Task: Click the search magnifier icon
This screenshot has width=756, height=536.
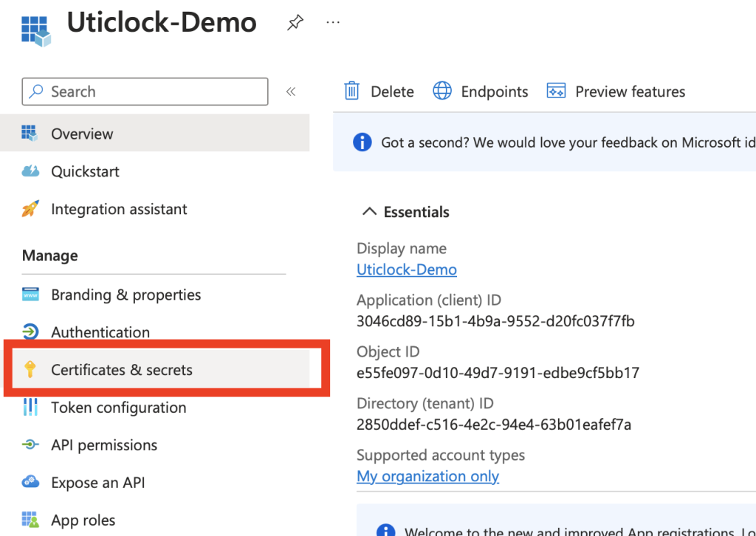Action: tap(36, 92)
